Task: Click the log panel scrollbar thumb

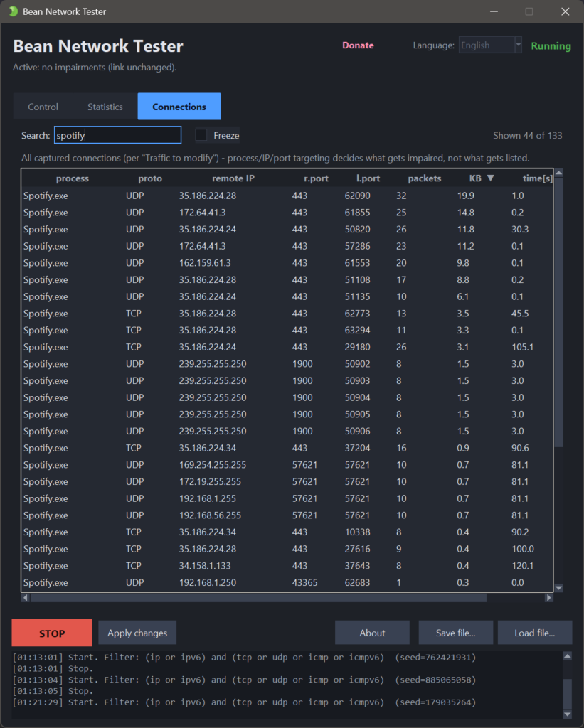Action: 567,694
